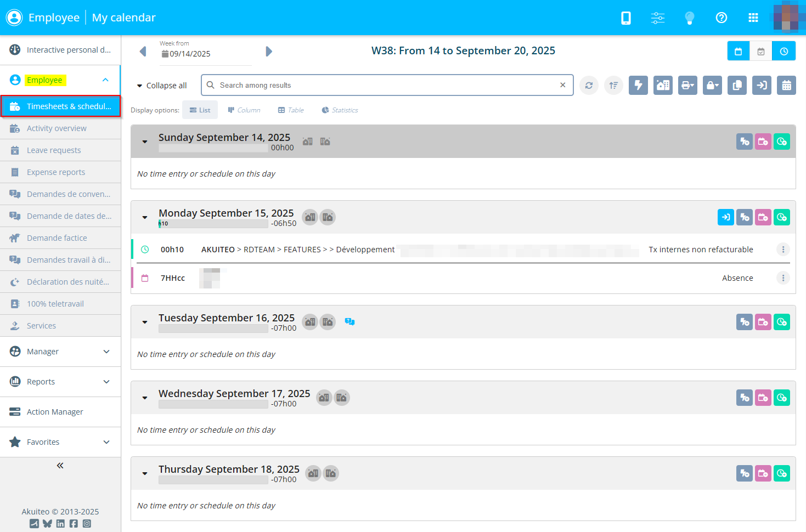The height and width of the screenshot is (532, 806).
Task: Open Leave requests in the sidebar
Action: 54,150
